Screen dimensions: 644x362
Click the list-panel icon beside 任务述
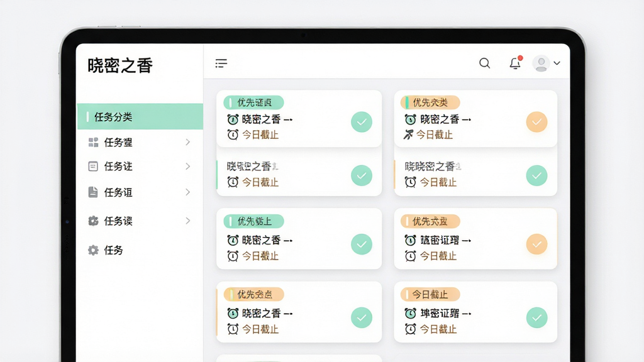pos(93,166)
